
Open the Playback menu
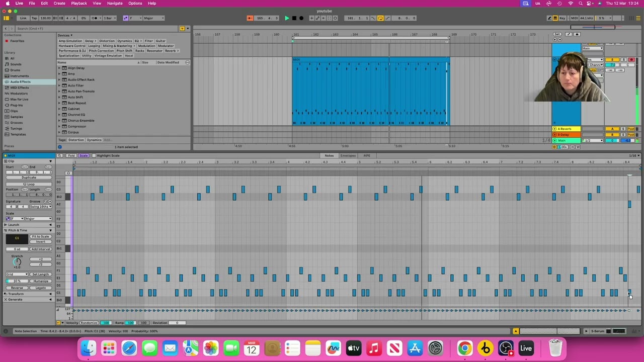79,3
